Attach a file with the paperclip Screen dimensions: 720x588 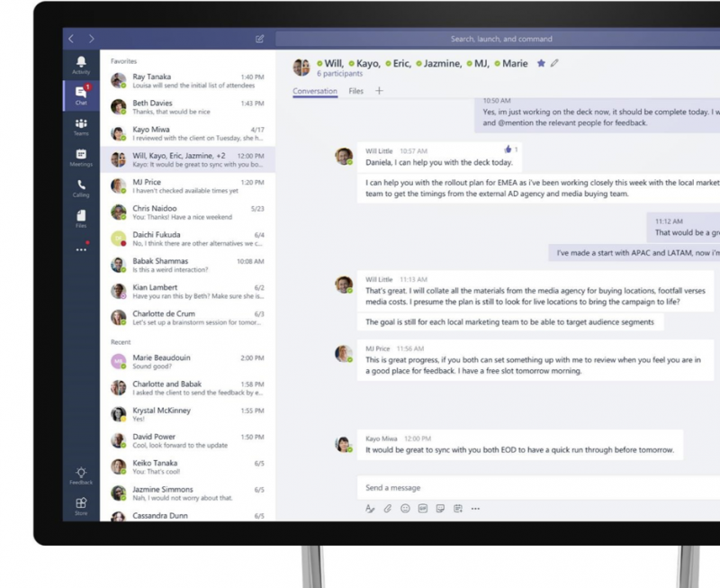click(x=387, y=509)
